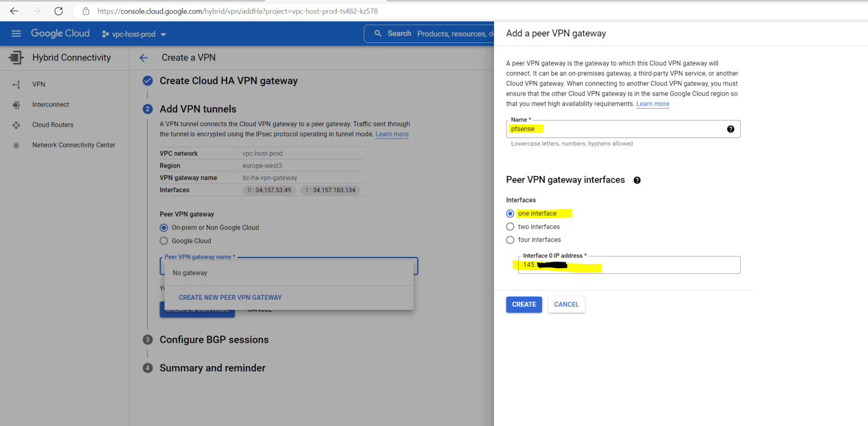This screenshot has width=868, height=426.
Task: Open the navigation hamburger menu
Action: click(x=16, y=33)
